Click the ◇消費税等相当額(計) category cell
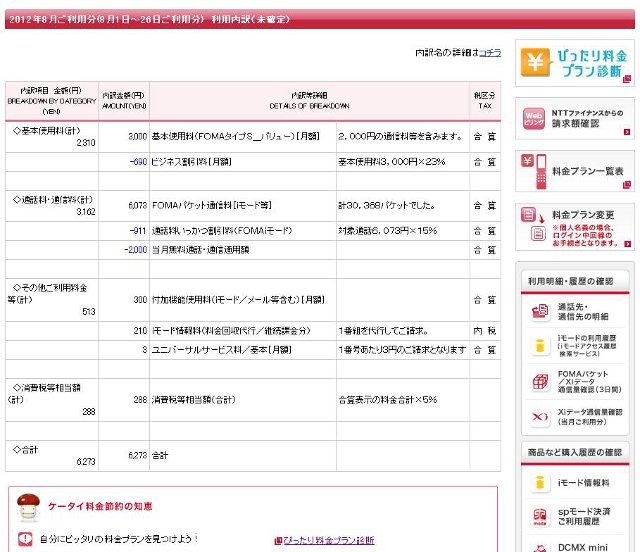 point(52,400)
